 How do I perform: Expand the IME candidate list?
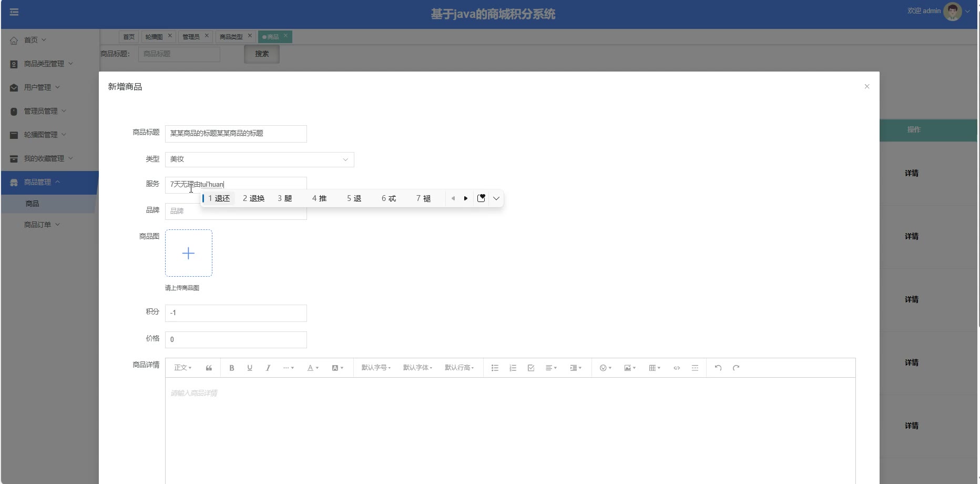(496, 198)
